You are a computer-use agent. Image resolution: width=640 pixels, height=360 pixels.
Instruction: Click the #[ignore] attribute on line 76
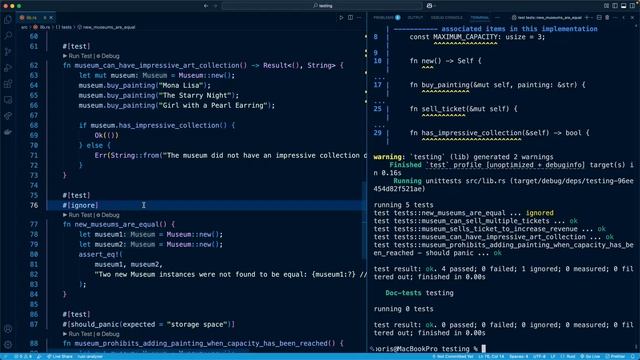point(80,205)
